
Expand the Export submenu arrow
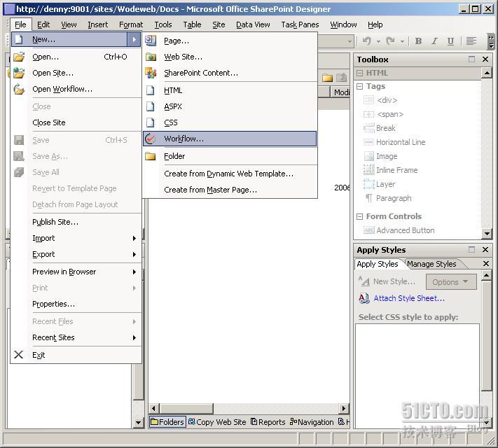134,254
